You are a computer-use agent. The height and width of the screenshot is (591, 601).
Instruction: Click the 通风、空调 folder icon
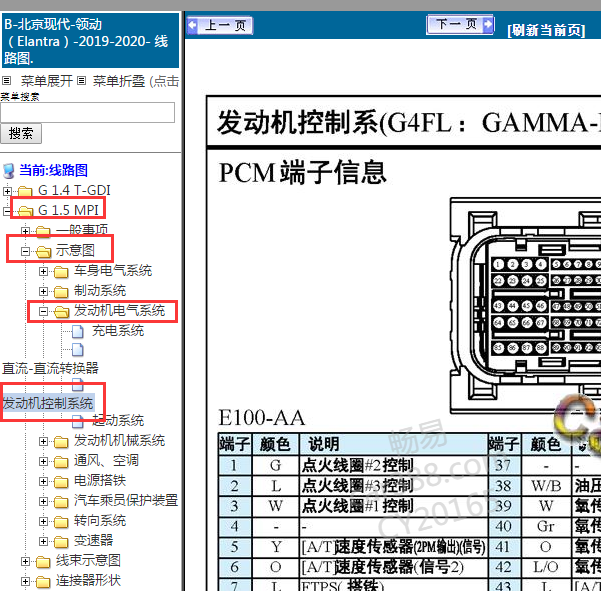click(x=61, y=461)
